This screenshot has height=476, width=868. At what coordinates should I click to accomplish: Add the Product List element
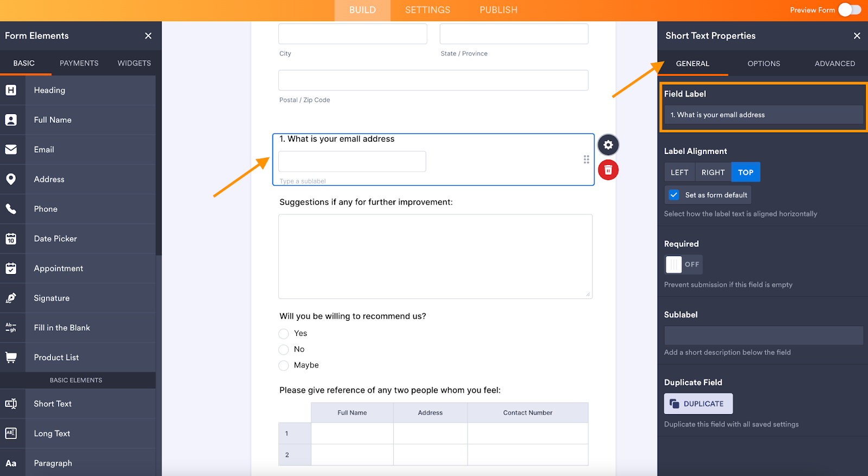tap(78, 357)
